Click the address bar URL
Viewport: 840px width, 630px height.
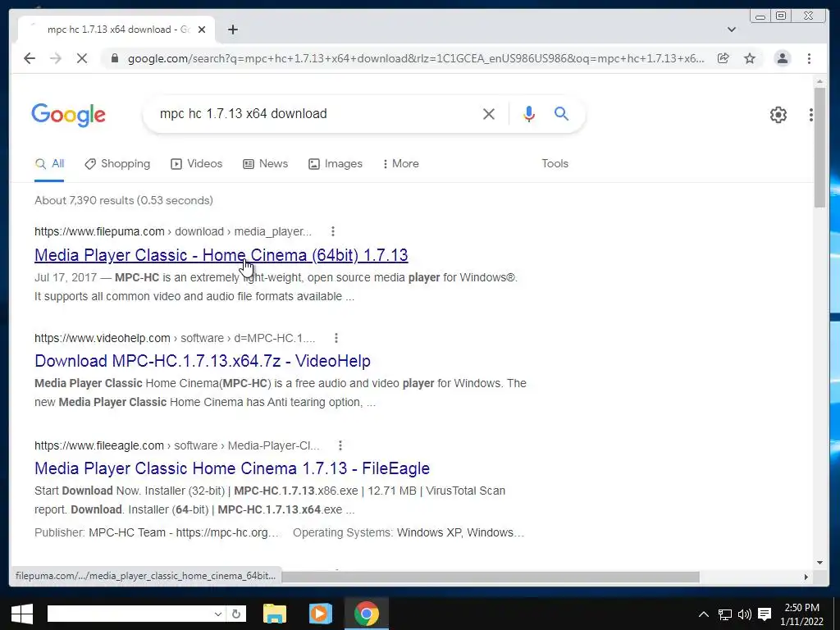(x=416, y=58)
